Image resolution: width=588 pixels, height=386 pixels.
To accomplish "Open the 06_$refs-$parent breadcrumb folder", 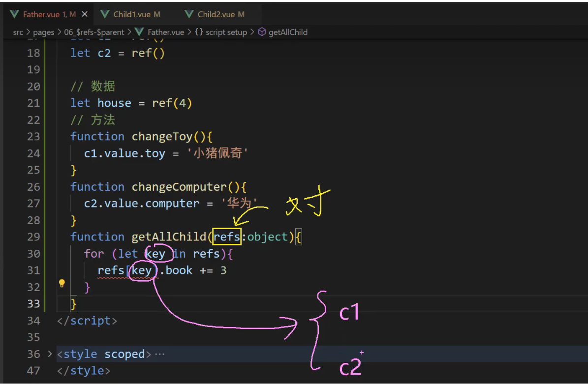I will coord(94,32).
